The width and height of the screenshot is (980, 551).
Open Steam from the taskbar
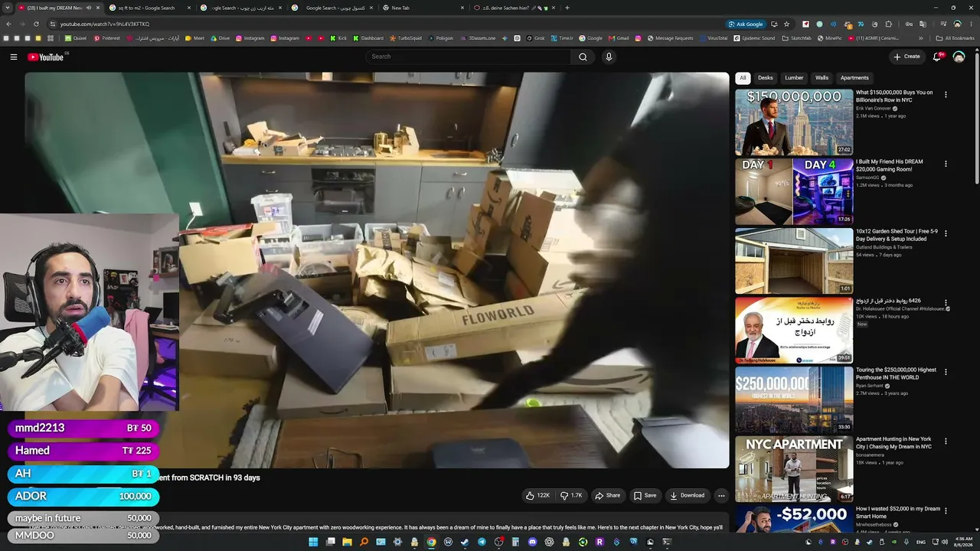(465, 542)
